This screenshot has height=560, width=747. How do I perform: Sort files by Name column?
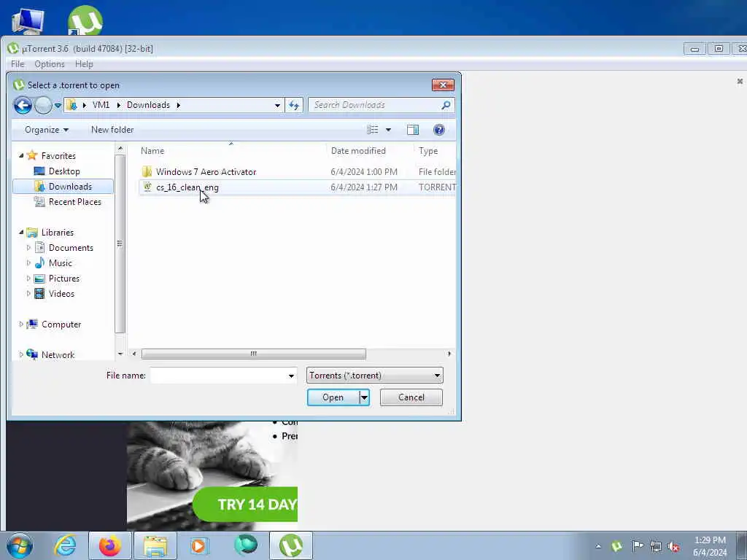(152, 150)
